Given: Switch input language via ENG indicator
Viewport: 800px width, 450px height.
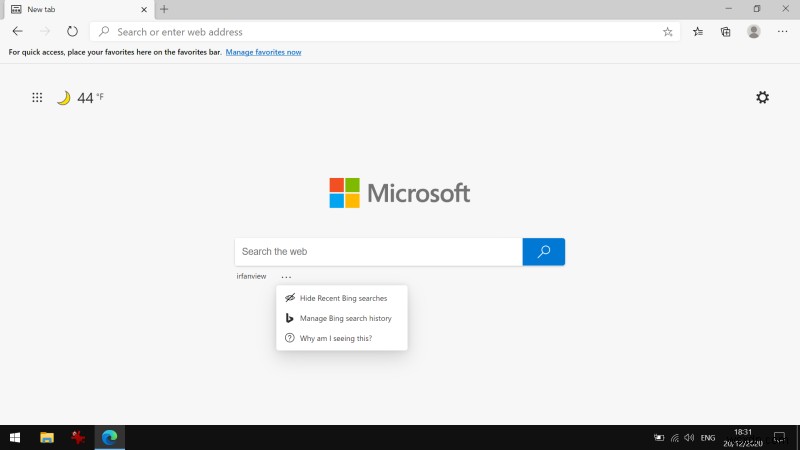Looking at the screenshot, I should coord(708,438).
